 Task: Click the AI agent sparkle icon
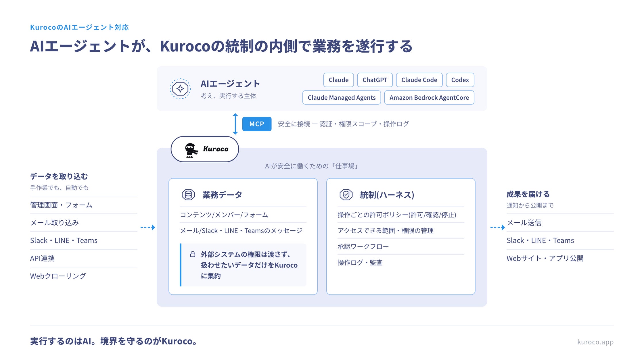[x=180, y=89]
